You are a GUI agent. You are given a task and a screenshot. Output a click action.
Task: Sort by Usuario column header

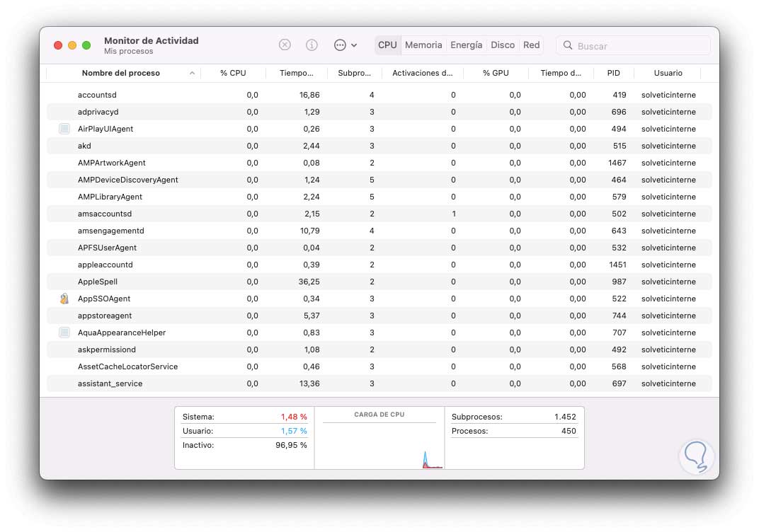coord(668,73)
